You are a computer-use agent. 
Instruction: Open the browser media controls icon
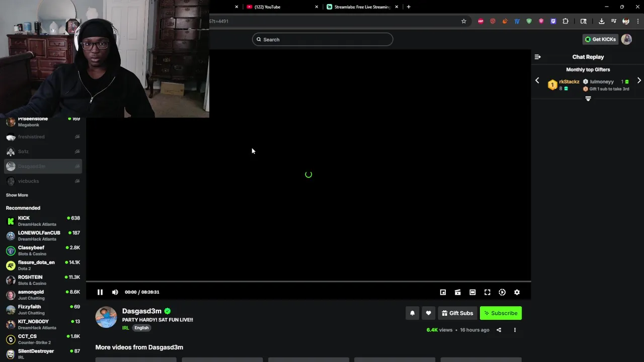(614, 21)
